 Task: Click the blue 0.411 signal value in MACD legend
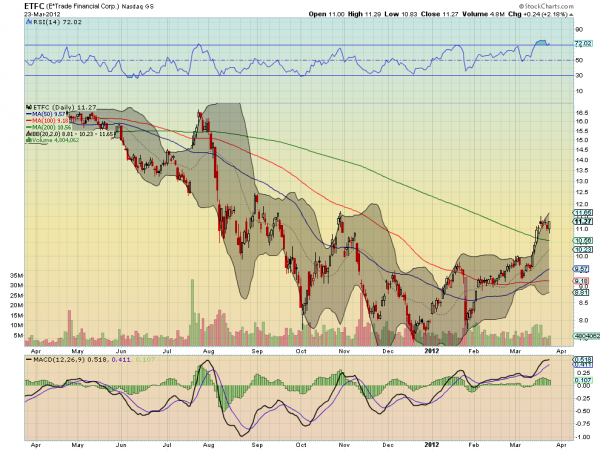tap(121, 360)
